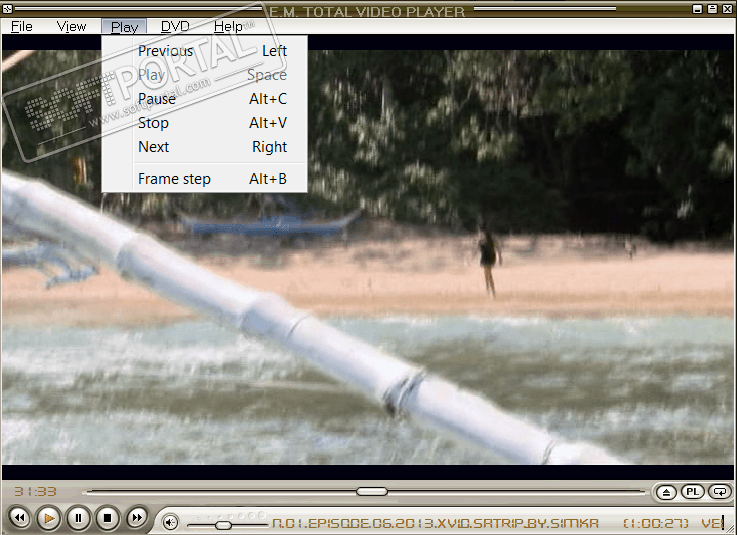The height and width of the screenshot is (535, 737).
Task: Open the Help menu
Action: (228, 26)
